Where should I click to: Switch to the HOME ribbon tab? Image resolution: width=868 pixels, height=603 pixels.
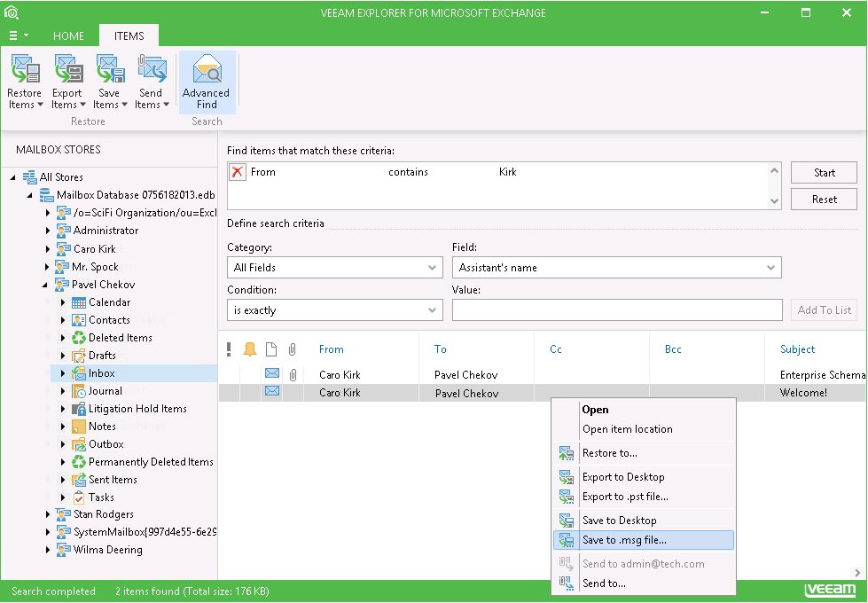tap(68, 36)
